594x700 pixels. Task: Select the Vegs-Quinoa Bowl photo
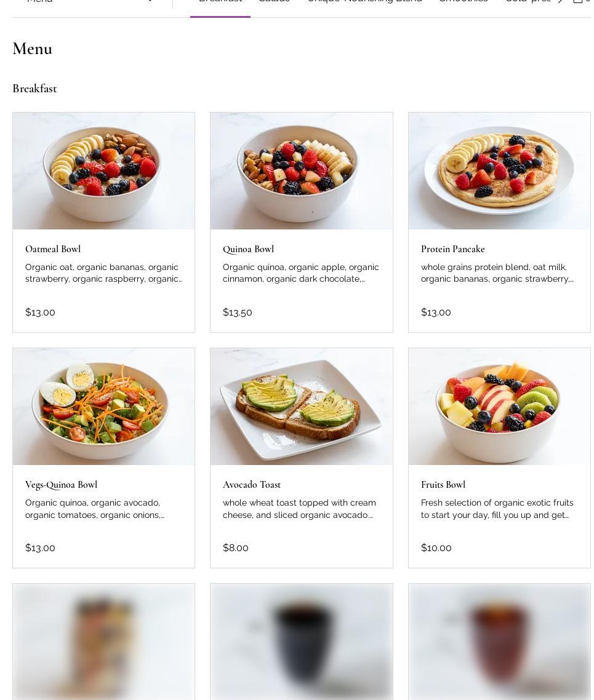[x=103, y=407]
